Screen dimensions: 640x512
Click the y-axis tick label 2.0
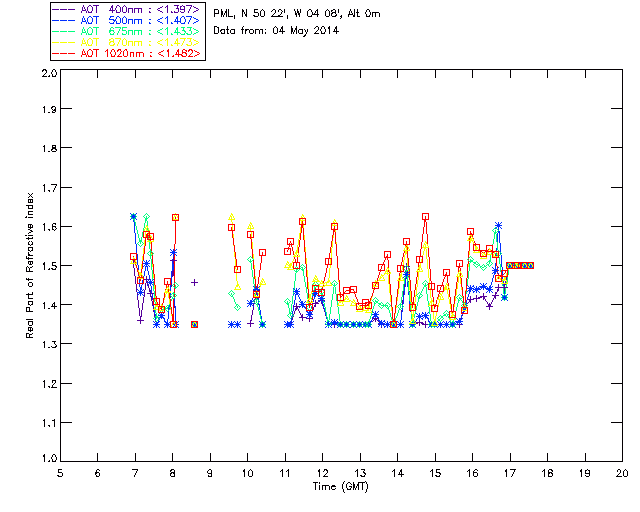pyautogui.click(x=49, y=73)
